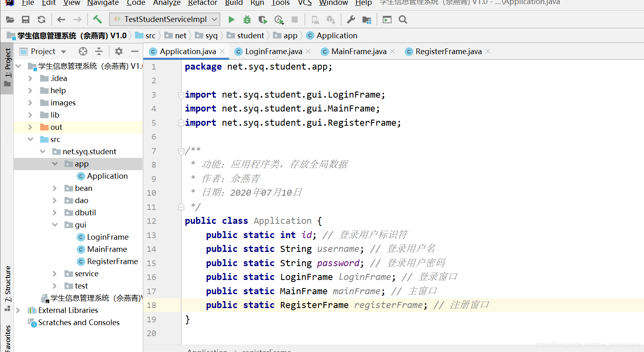The height and width of the screenshot is (352, 644).
Task: Collapse the net.syq.student package
Action: point(43,151)
